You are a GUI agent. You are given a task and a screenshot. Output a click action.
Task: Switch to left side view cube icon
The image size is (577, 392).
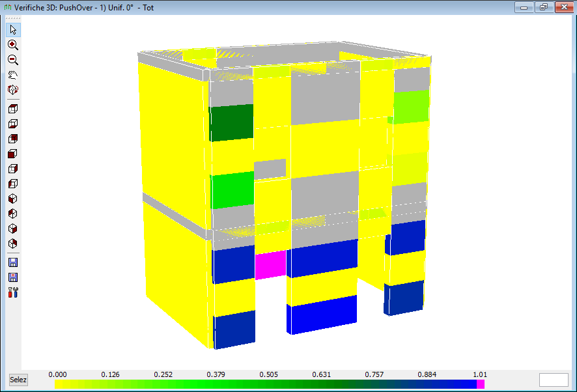pyautogui.click(x=13, y=184)
